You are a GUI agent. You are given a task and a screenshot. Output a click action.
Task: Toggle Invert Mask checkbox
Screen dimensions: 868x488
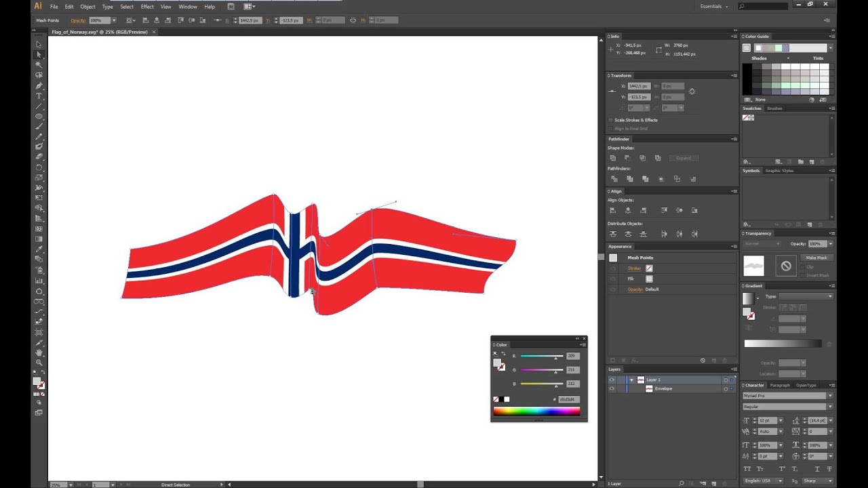click(804, 275)
